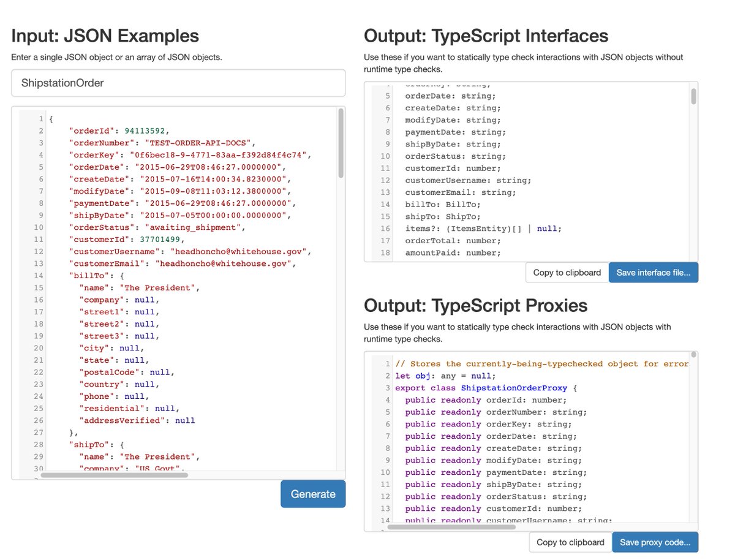
Task: Click "let obj: any = null;" line
Action: [445, 376]
